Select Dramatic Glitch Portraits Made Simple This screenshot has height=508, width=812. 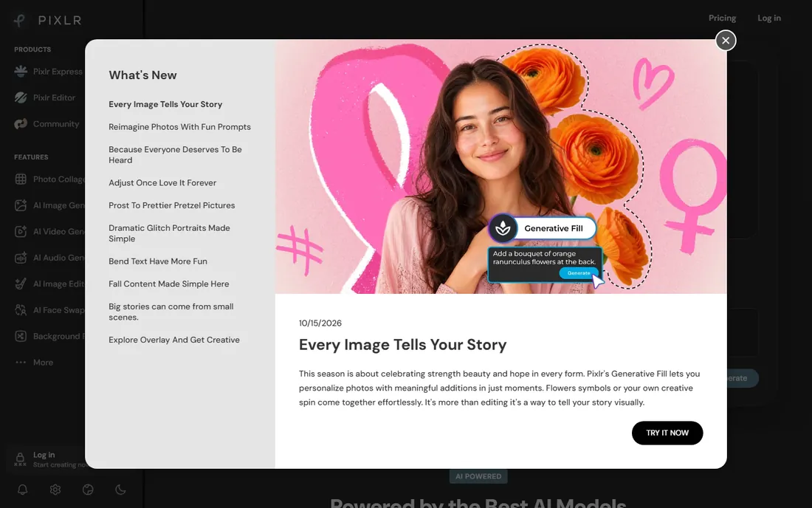169,233
